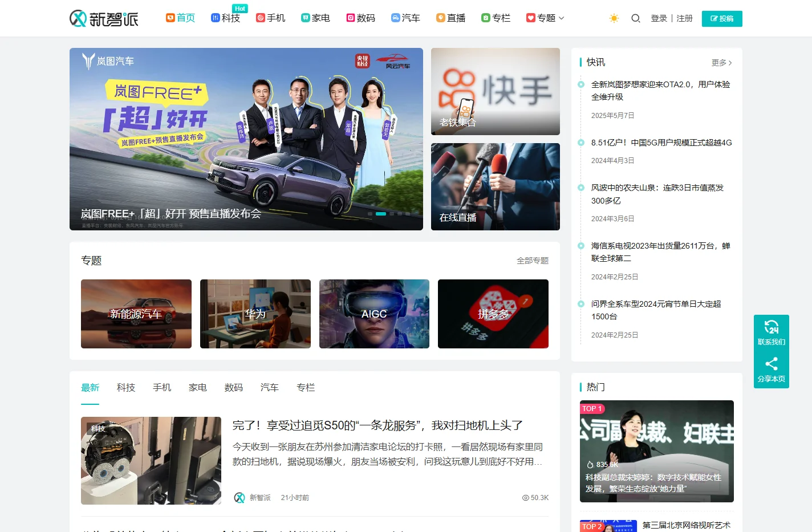Open the AIGC topic card
This screenshot has width=812, height=532.
(374, 314)
